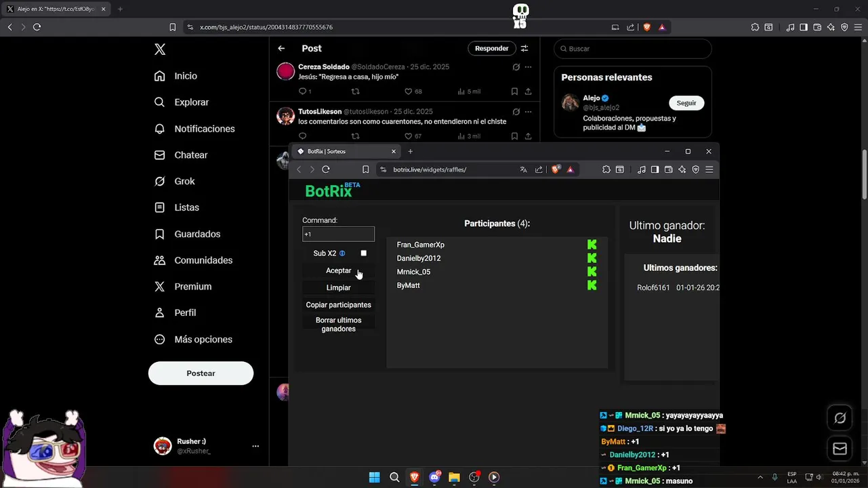Select participant Mrnick_05 in the list
This screenshot has width=868, height=488.
pos(413,272)
